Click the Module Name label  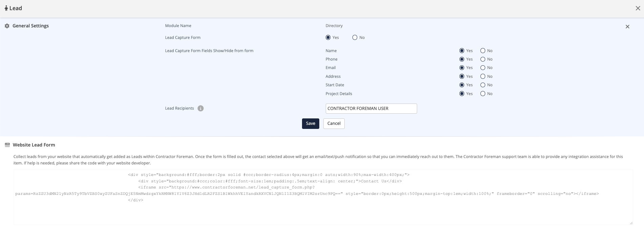pyautogui.click(x=178, y=26)
